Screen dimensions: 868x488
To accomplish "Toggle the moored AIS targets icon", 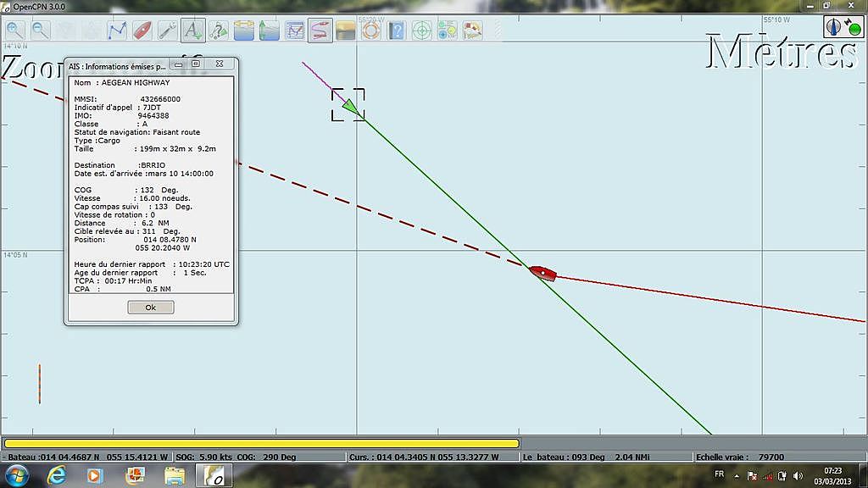I will pos(219,30).
